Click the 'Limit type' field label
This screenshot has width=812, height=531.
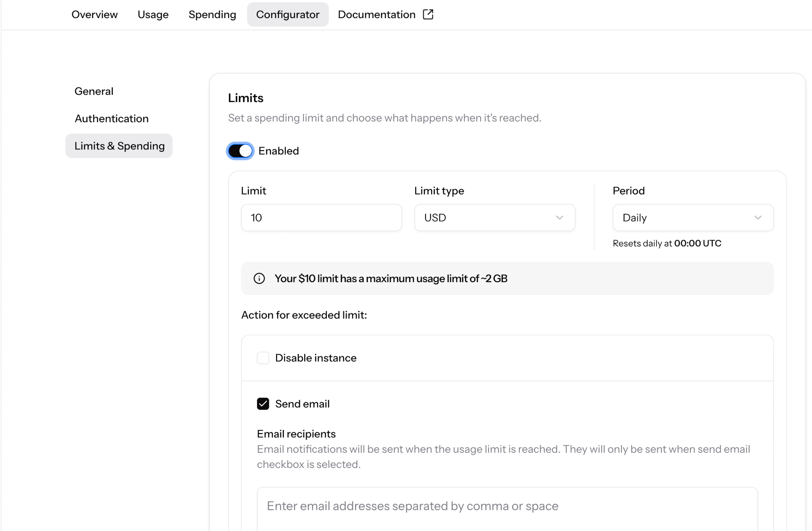pyautogui.click(x=439, y=191)
